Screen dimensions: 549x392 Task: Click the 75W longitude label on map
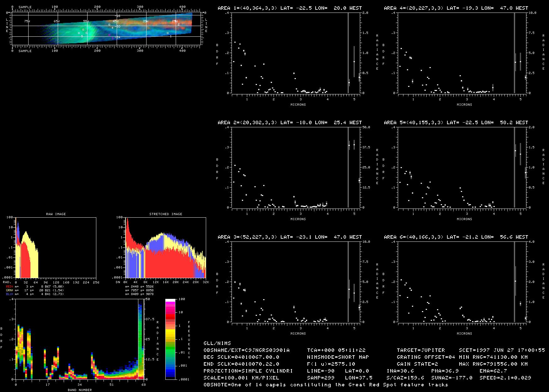(x=27, y=21)
